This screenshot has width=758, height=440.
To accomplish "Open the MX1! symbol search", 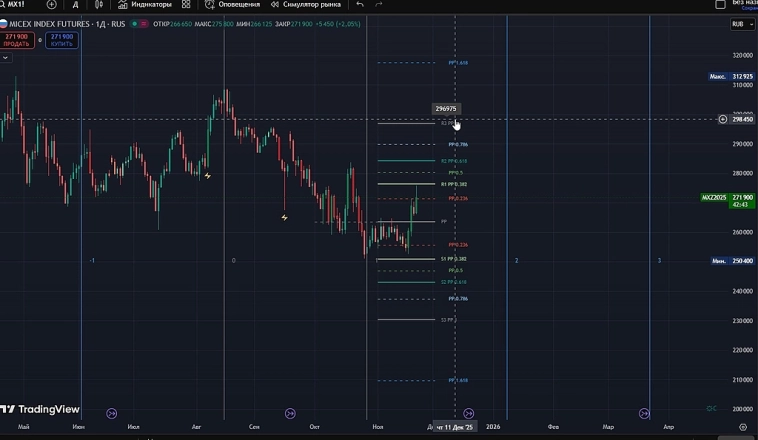I will 16,5.
